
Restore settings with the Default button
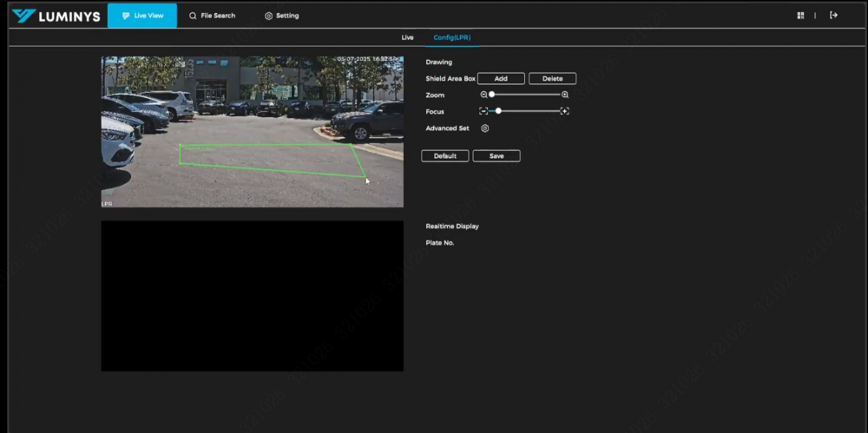point(444,156)
